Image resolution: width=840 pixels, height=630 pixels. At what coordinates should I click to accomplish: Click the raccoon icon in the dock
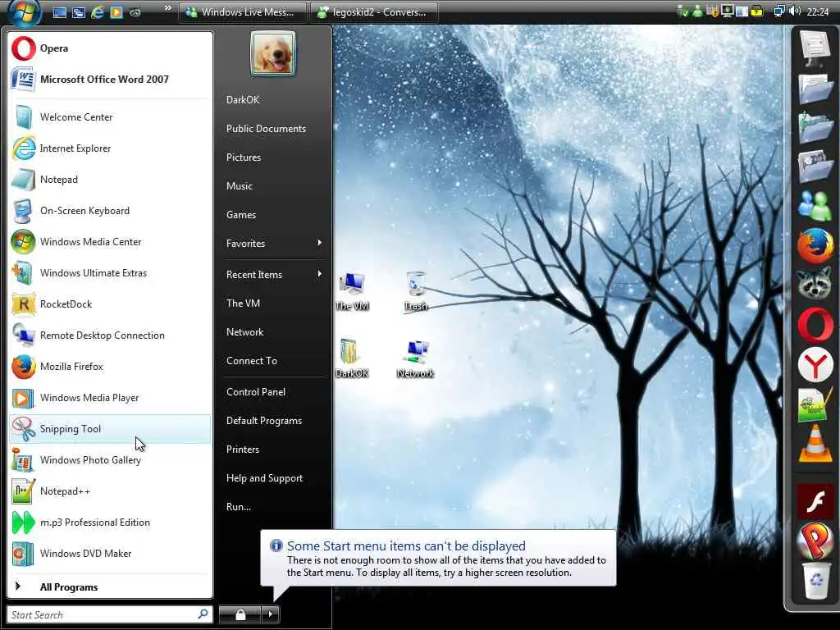tap(815, 285)
